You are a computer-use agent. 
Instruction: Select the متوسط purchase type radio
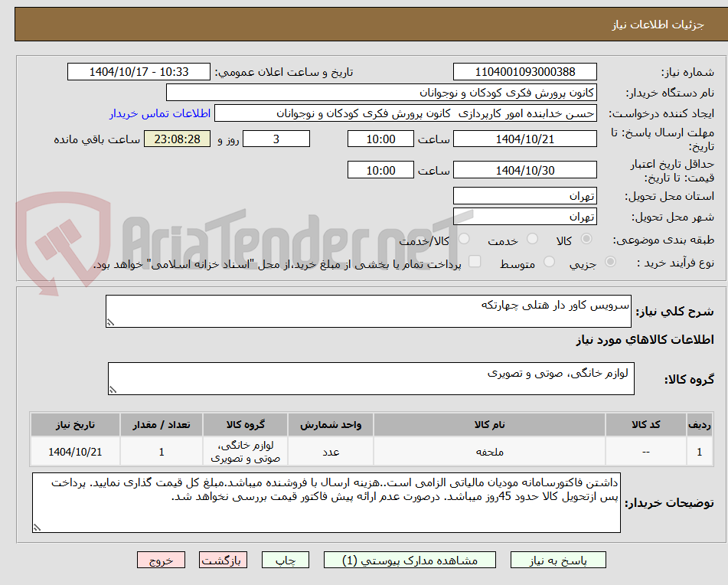tap(549, 262)
